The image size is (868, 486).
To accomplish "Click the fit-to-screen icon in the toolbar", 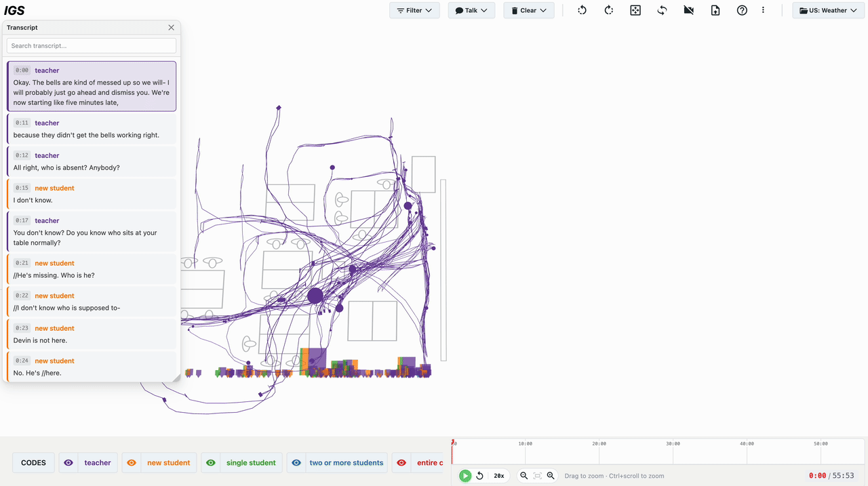I will [x=635, y=10].
